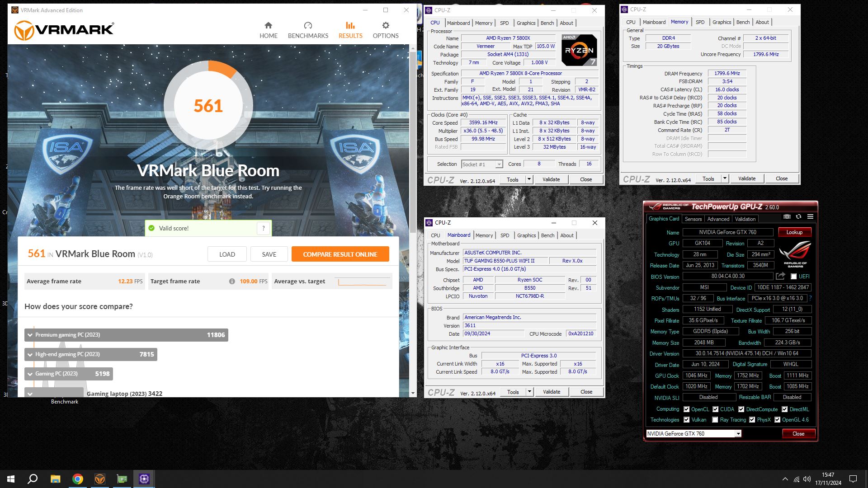
Task: Open Tools dropdown arrow in CPU-Z Memory window
Action: tap(725, 178)
